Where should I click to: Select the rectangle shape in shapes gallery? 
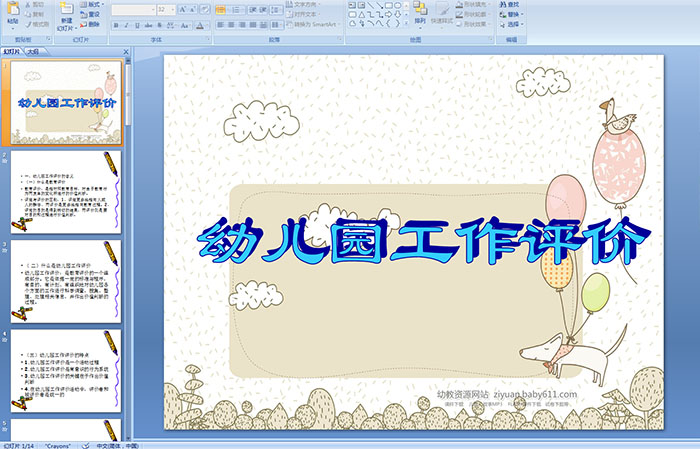389,5
